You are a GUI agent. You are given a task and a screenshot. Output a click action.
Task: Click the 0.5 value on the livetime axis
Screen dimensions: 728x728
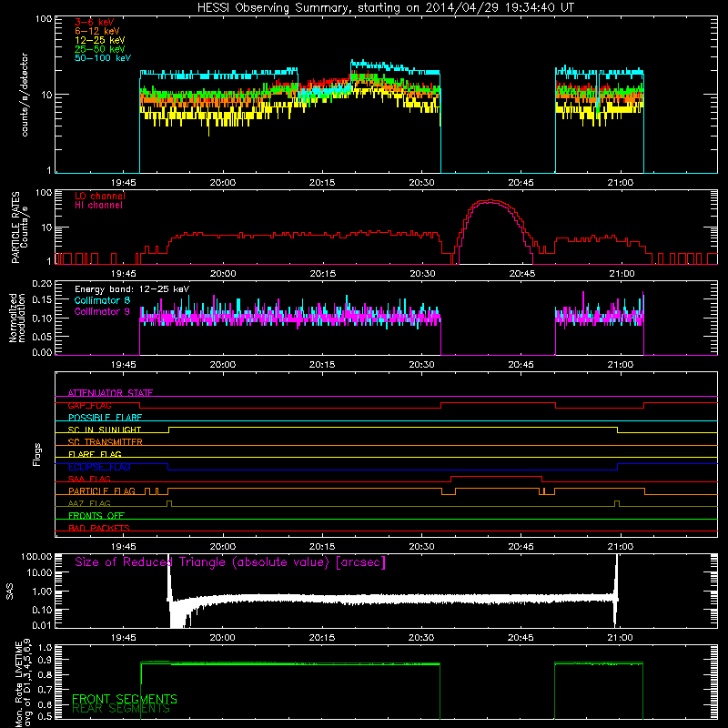point(45,716)
